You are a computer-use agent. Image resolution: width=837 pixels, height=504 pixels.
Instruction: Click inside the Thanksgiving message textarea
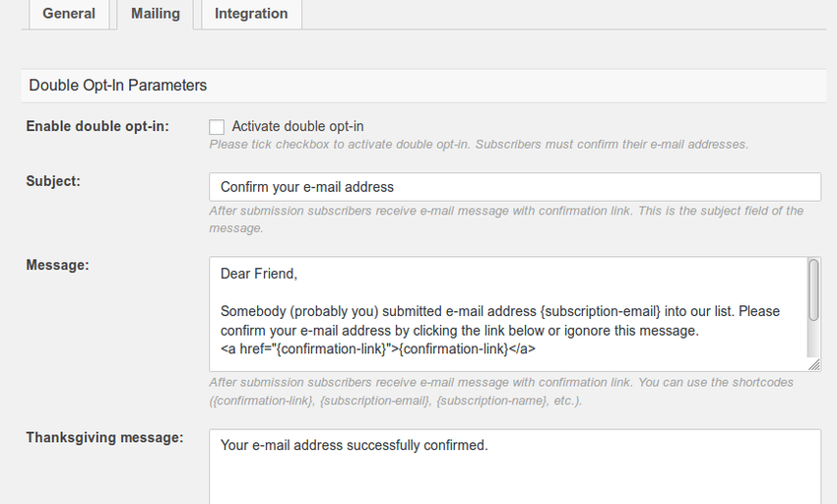point(515,467)
